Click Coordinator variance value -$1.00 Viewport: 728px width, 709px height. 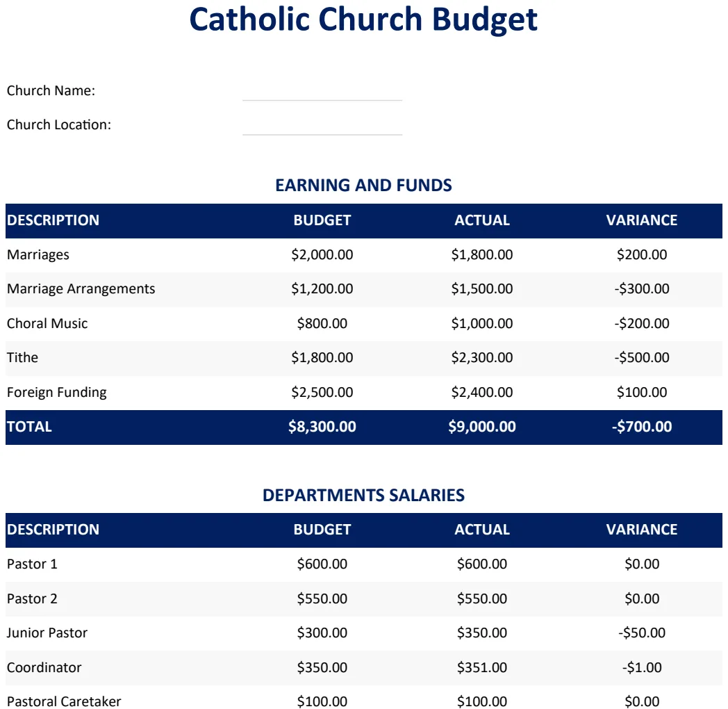(642, 667)
